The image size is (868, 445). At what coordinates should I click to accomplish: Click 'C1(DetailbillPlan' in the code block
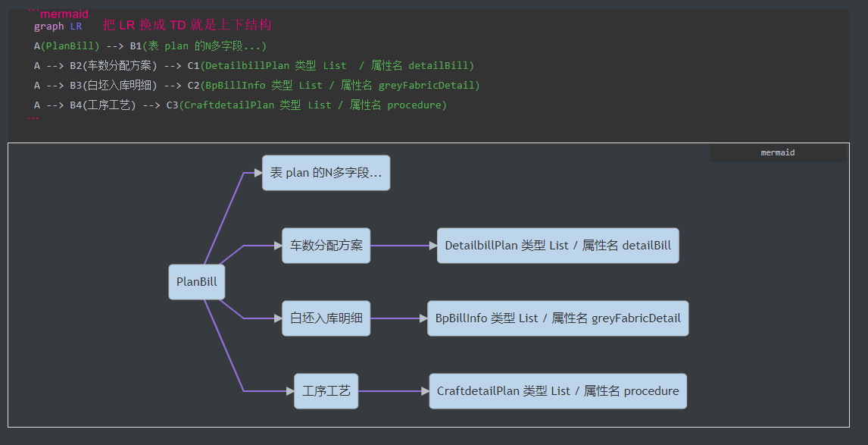pyautogui.click(x=238, y=65)
